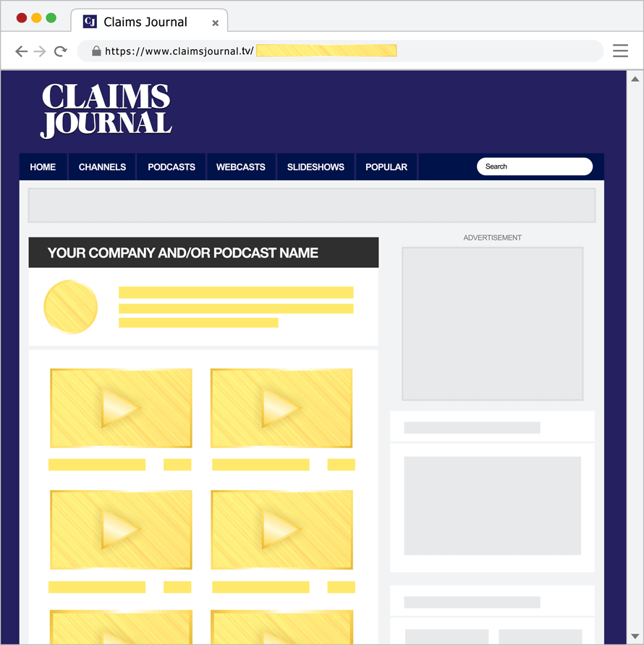Reload the page with the refresh icon

point(61,51)
